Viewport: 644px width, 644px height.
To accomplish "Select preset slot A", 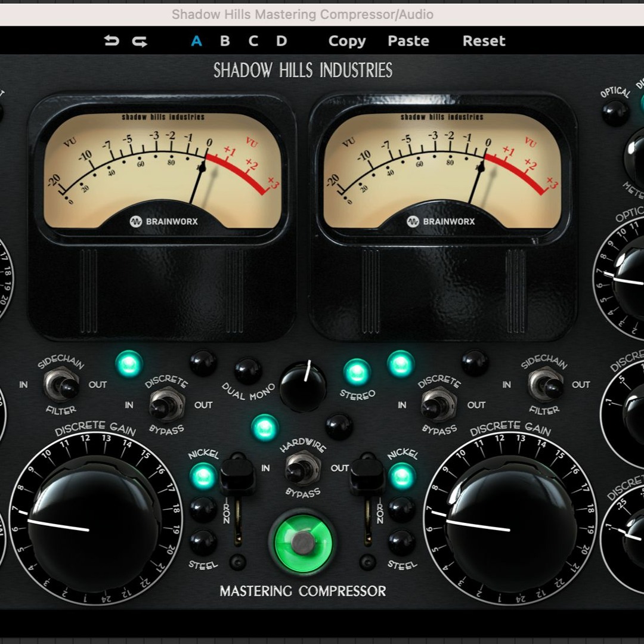I will (196, 41).
